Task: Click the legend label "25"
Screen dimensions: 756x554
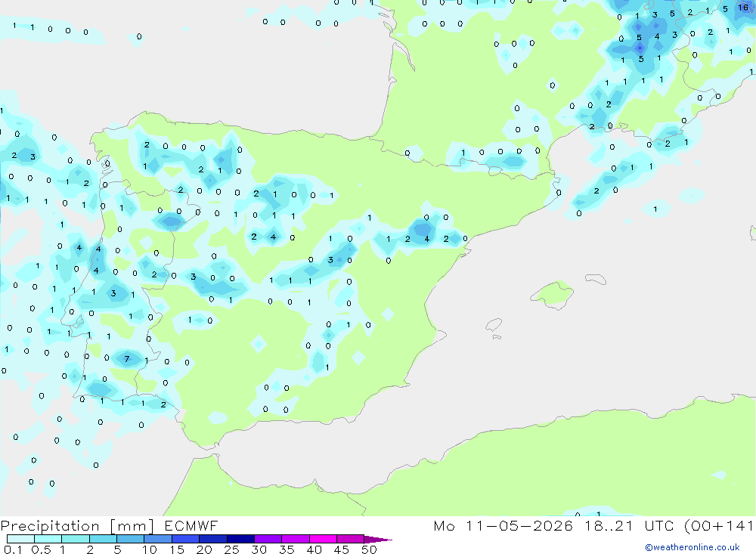Action: [x=231, y=549]
